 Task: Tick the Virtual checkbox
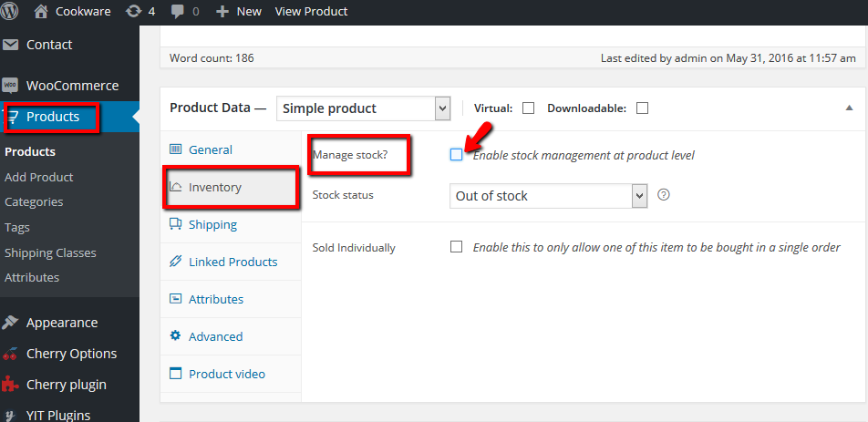click(528, 108)
